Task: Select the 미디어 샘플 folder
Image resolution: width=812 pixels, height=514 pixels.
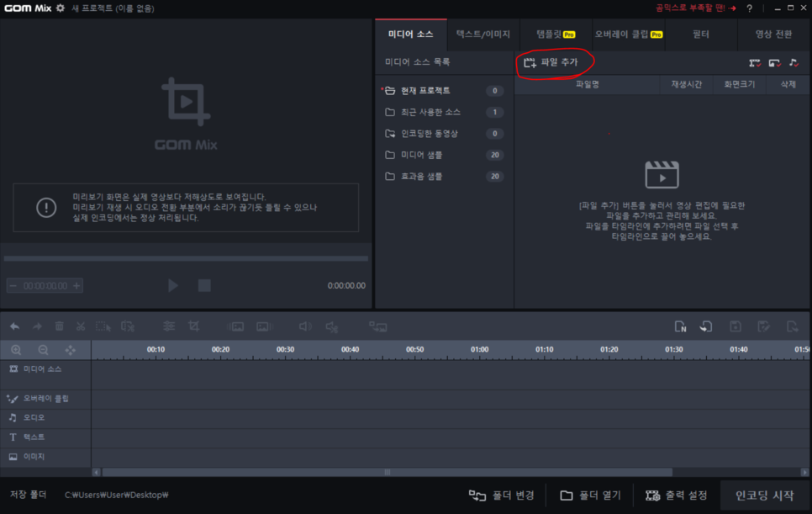Action: tap(445, 155)
